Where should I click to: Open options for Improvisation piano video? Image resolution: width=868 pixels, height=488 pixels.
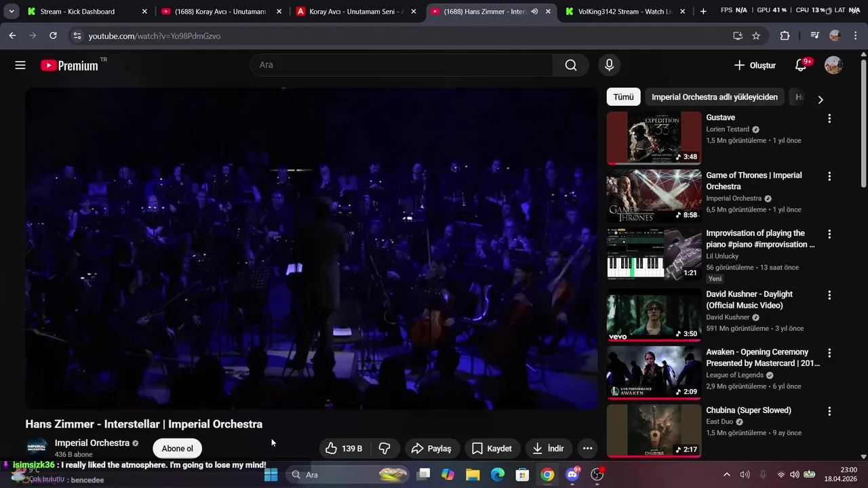[x=829, y=234]
